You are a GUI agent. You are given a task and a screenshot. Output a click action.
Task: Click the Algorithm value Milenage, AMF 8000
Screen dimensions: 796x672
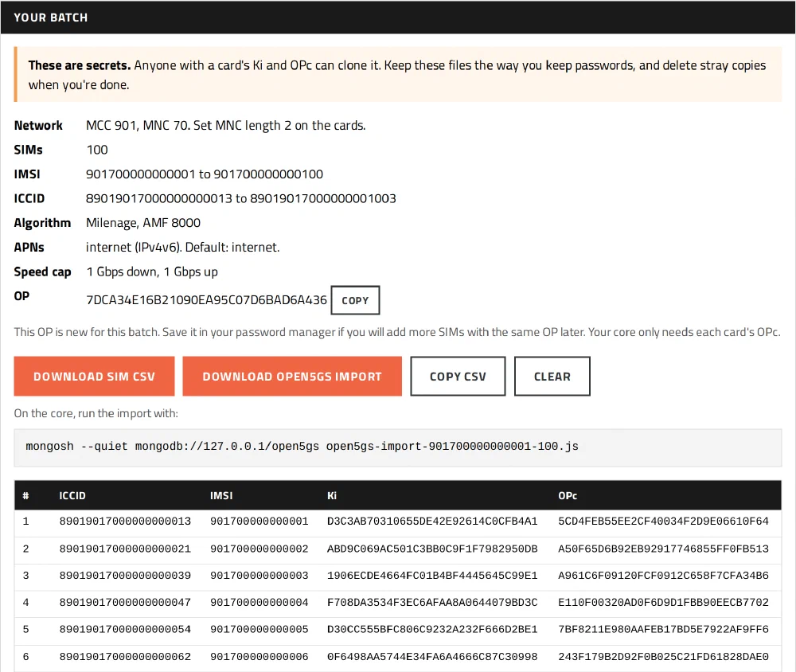click(x=143, y=223)
